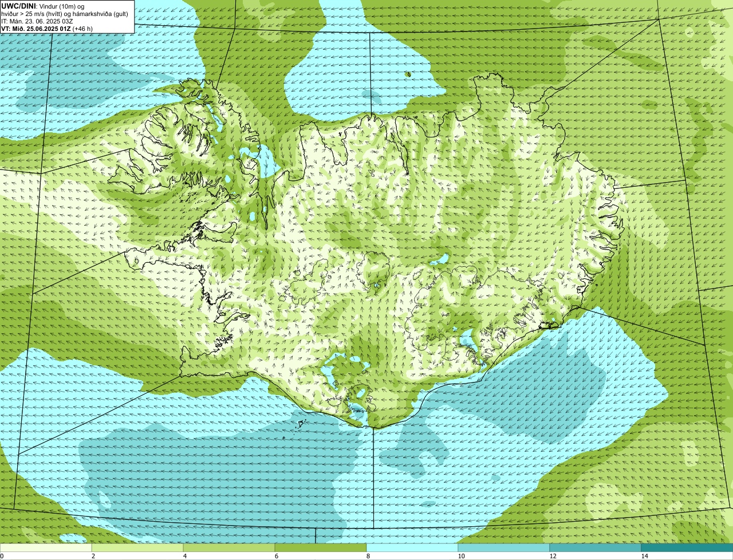Click the "14" tick label on the color scale
Image resolution: width=733 pixels, height=560 pixels.
(644, 556)
